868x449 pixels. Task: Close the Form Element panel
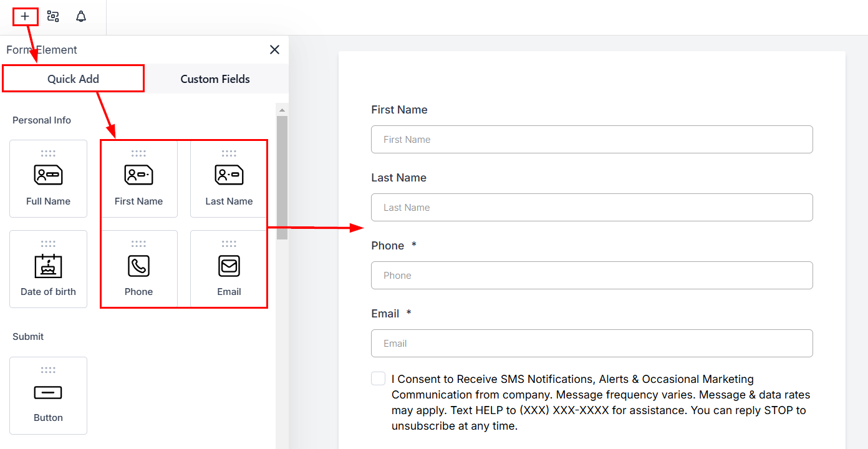tap(274, 50)
